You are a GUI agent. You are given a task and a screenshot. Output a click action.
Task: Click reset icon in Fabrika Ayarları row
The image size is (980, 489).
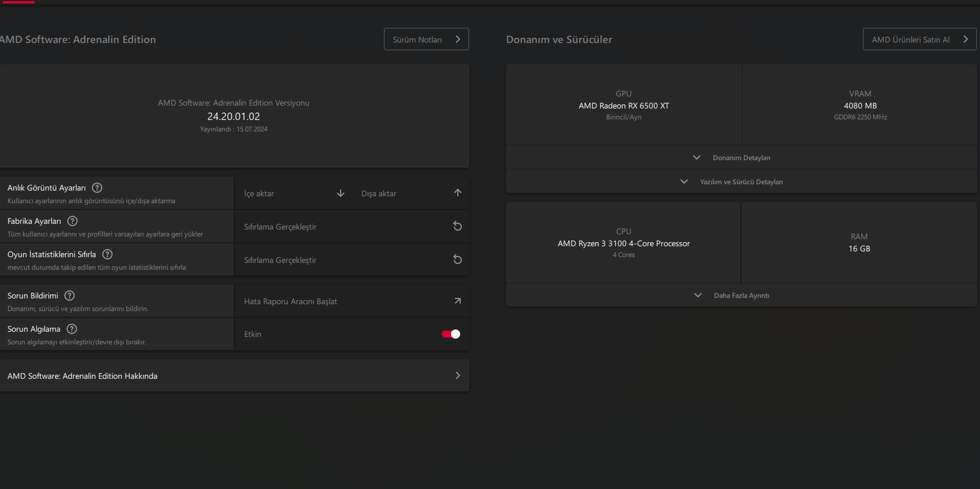coord(458,226)
